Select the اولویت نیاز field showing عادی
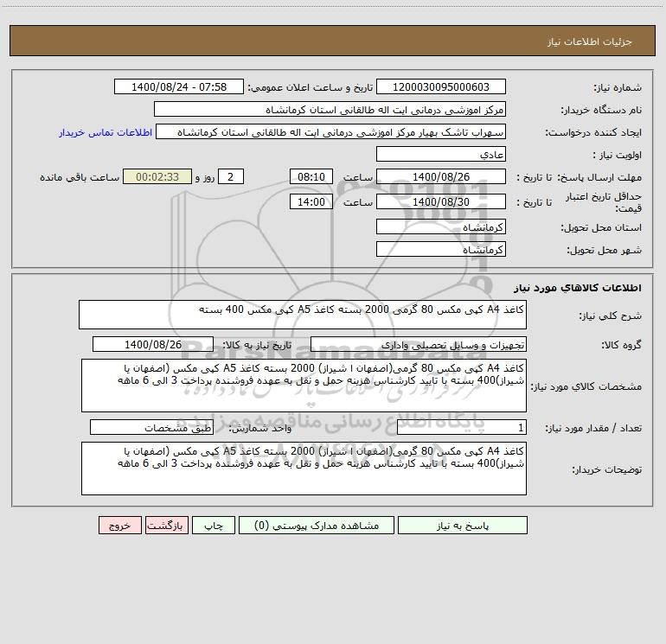 [x=441, y=154]
